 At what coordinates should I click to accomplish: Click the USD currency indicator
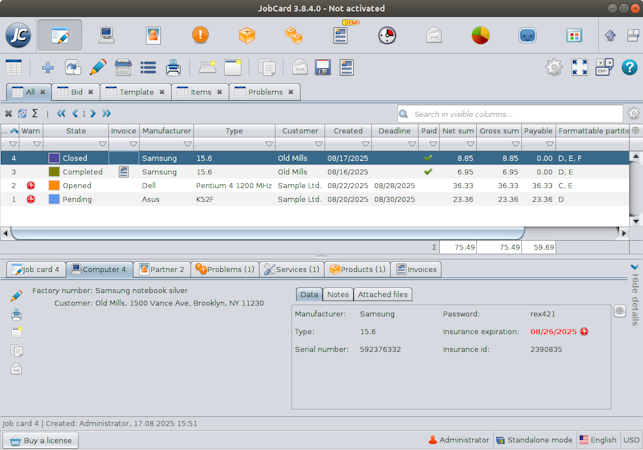pos(631,440)
